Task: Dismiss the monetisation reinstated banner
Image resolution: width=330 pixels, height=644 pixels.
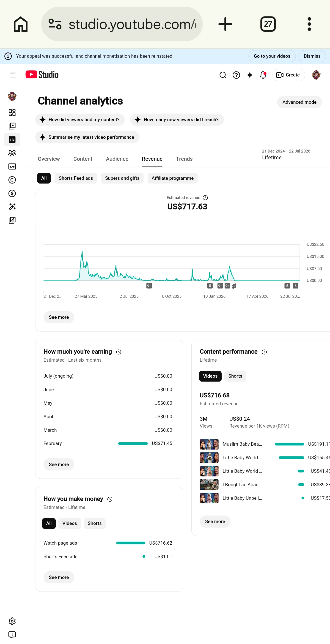Action: click(x=312, y=56)
